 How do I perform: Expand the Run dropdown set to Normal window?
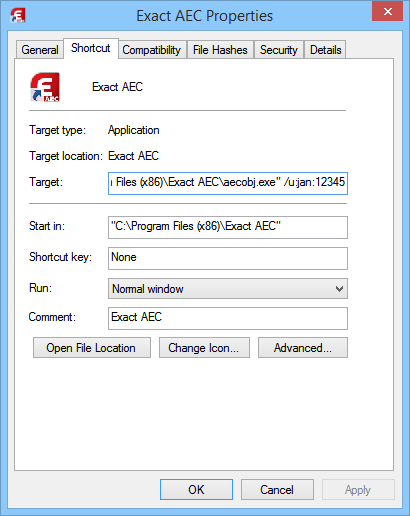tap(228, 289)
